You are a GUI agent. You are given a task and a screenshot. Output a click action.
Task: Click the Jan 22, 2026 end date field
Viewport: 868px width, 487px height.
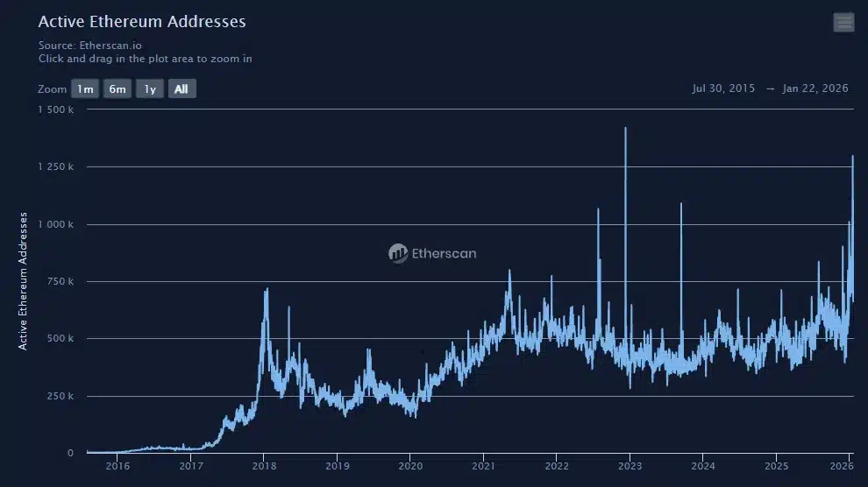(x=815, y=88)
